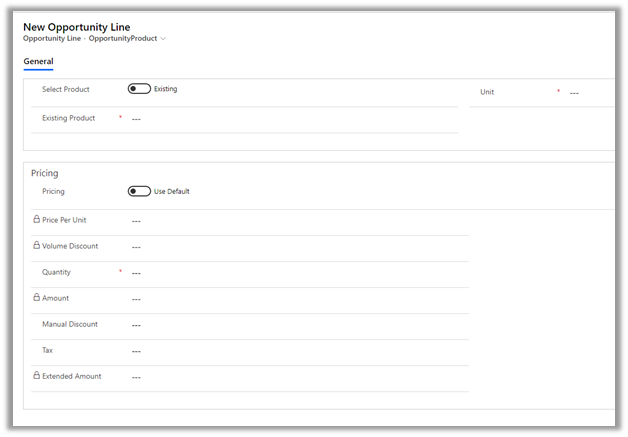The height and width of the screenshot is (437, 628).
Task: Click the lock icon beside Amount
Action: click(36, 297)
